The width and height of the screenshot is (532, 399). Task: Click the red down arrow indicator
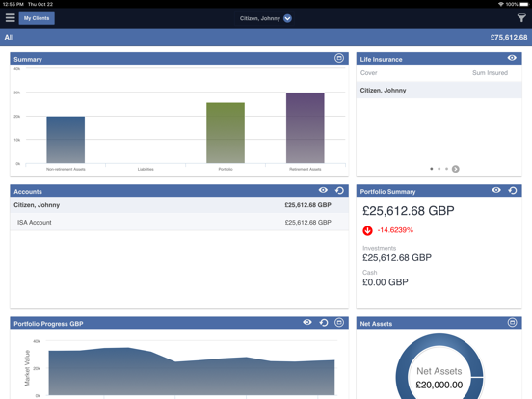click(x=367, y=230)
